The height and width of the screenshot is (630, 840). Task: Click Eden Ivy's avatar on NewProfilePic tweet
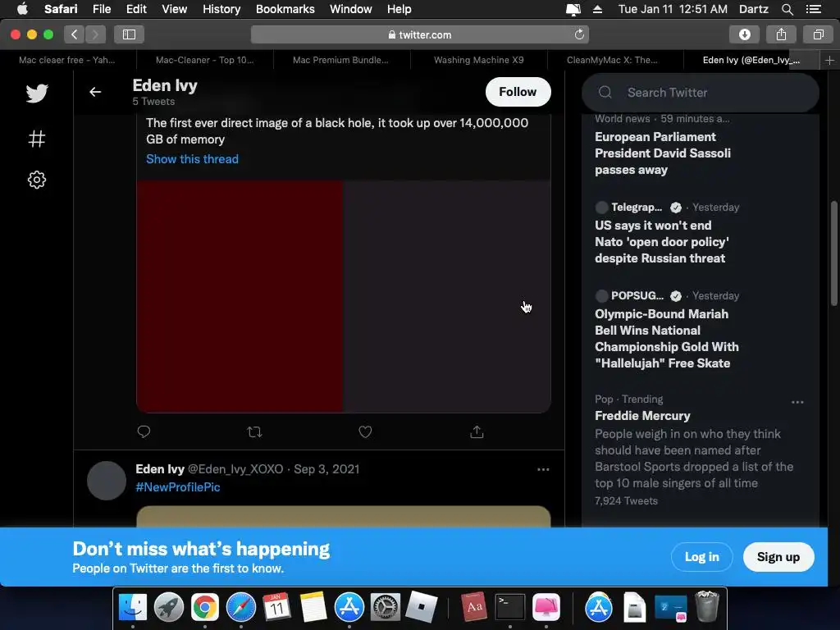(x=107, y=481)
